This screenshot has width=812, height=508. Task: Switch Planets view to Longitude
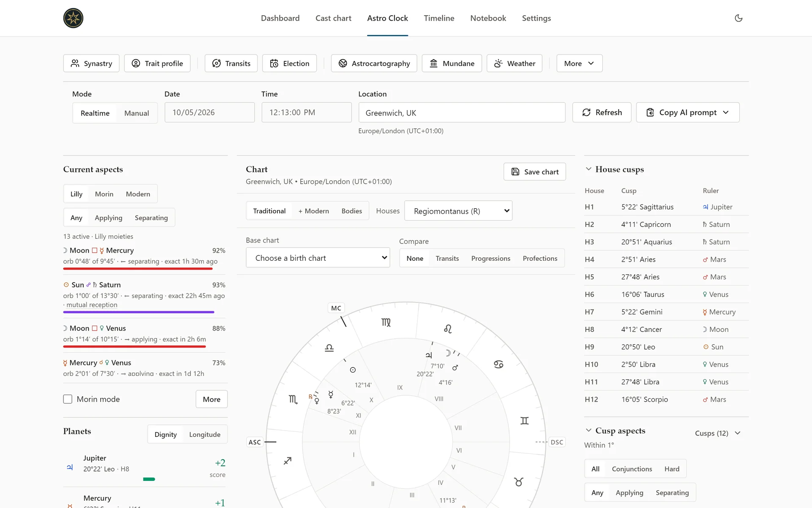click(205, 434)
